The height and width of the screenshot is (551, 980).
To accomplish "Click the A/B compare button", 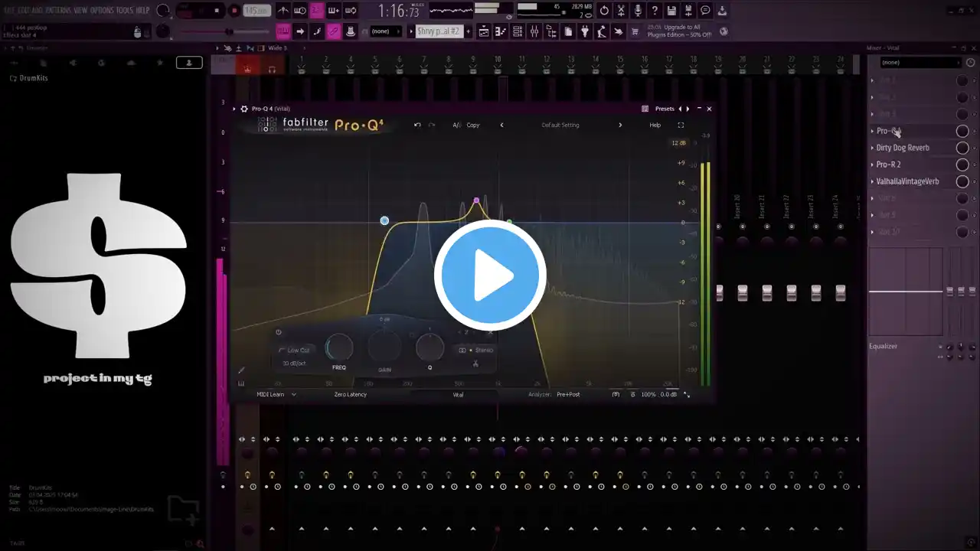I will (456, 125).
